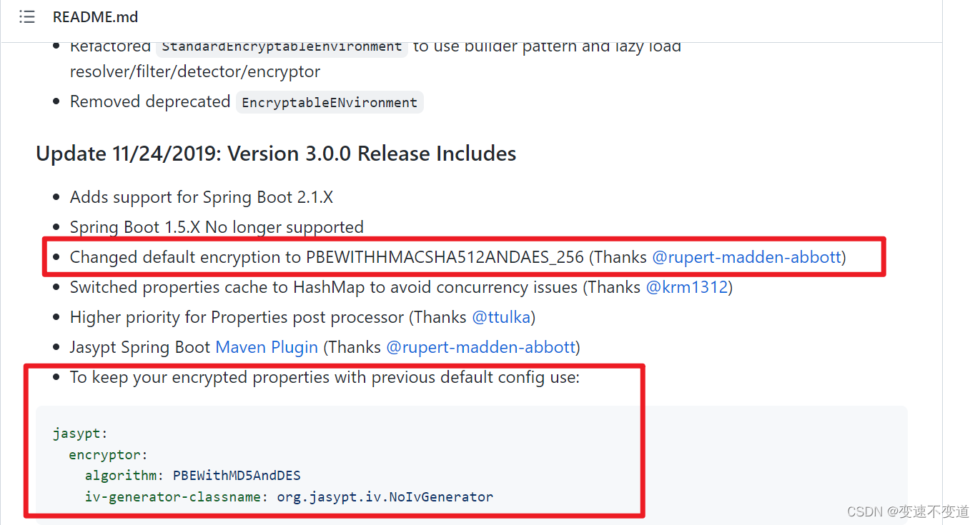Viewport: 980px width, 525px height.
Task: Click the README.md file title header
Action: (95, 16)
